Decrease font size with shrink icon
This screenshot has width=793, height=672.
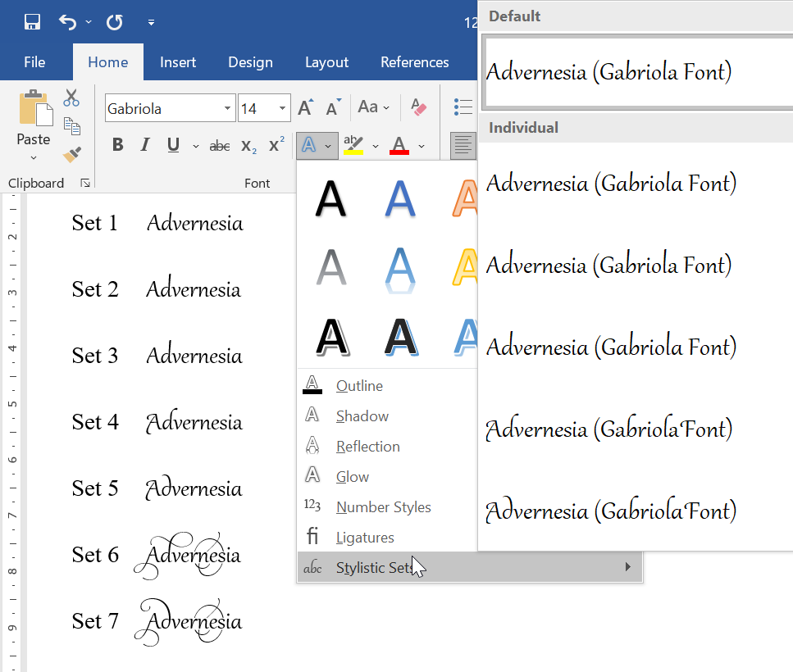tap(333, 107)
